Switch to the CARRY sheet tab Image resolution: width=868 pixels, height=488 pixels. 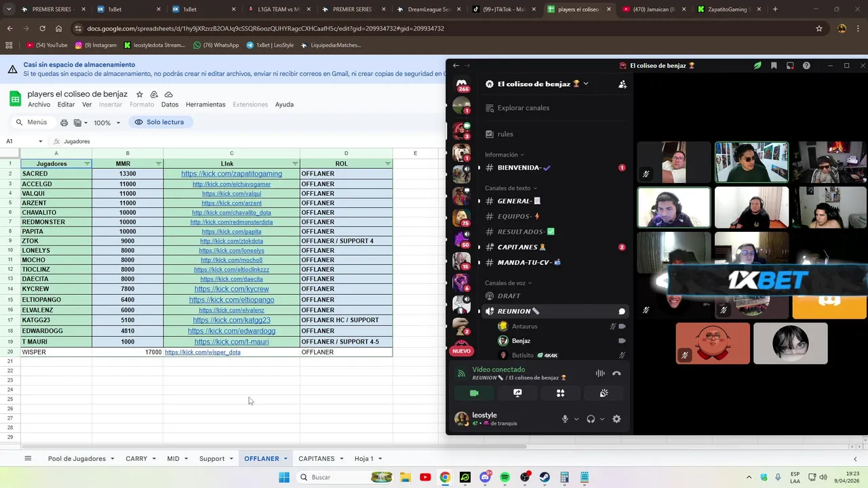[136, 459]
